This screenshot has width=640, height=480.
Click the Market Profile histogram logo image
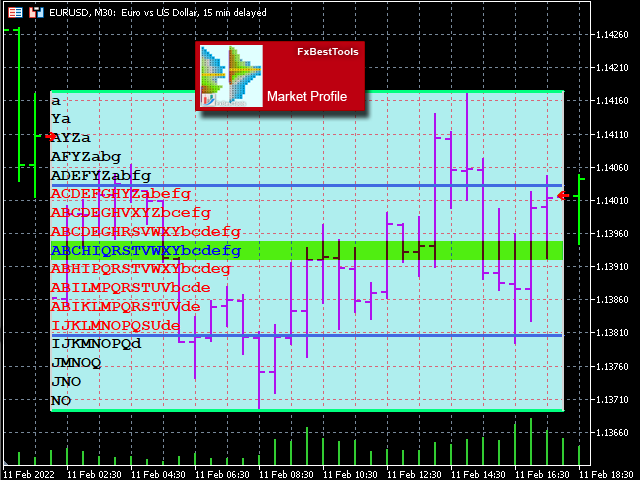(x=231, y=76)
